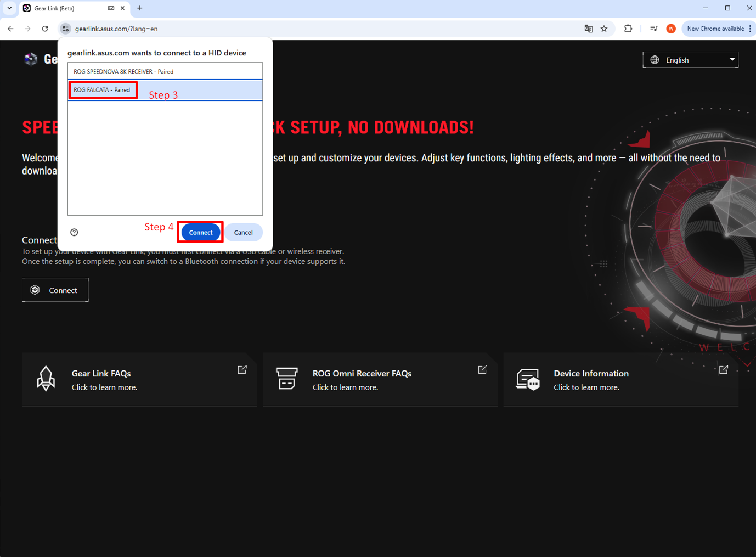Select ROG FALCATA paired device
This screenshot has height=557, width=756.
click(x=165, y=90)
